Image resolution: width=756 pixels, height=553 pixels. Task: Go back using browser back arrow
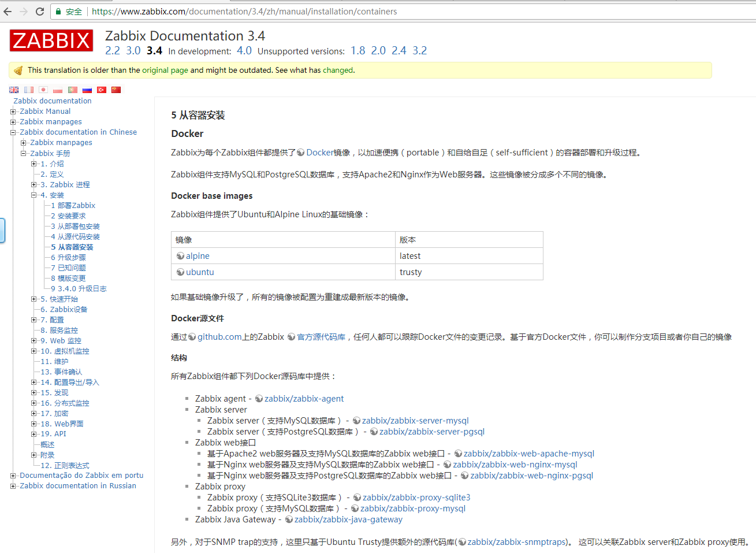(x=8, y=12)
